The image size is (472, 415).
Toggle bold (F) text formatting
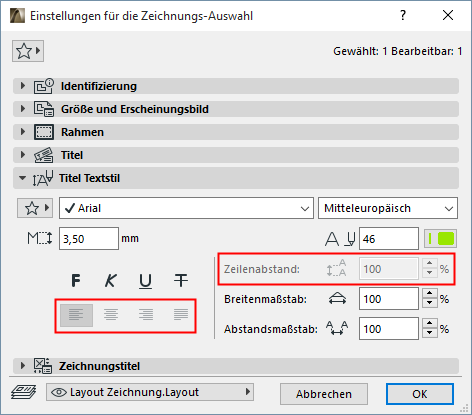[76, 280]
